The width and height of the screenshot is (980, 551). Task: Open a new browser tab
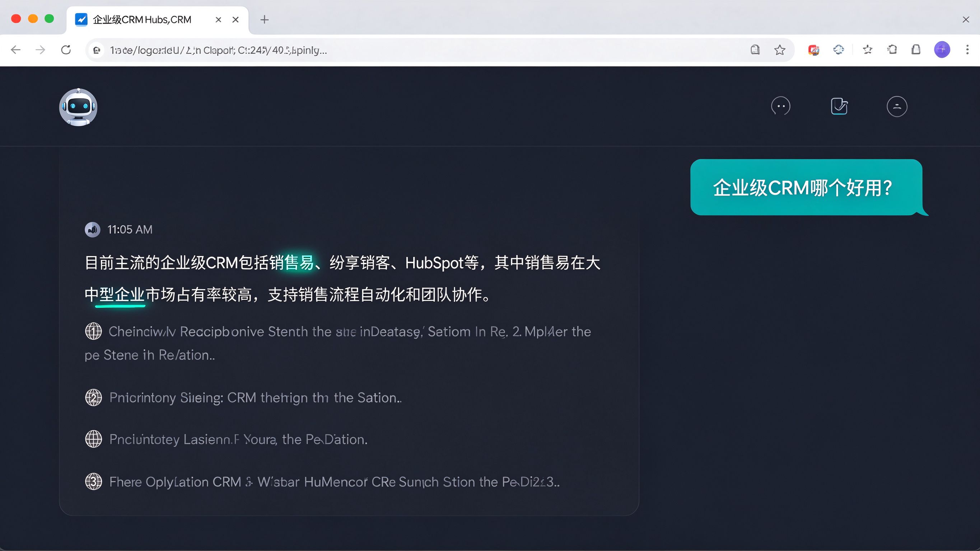coord(265,19)
